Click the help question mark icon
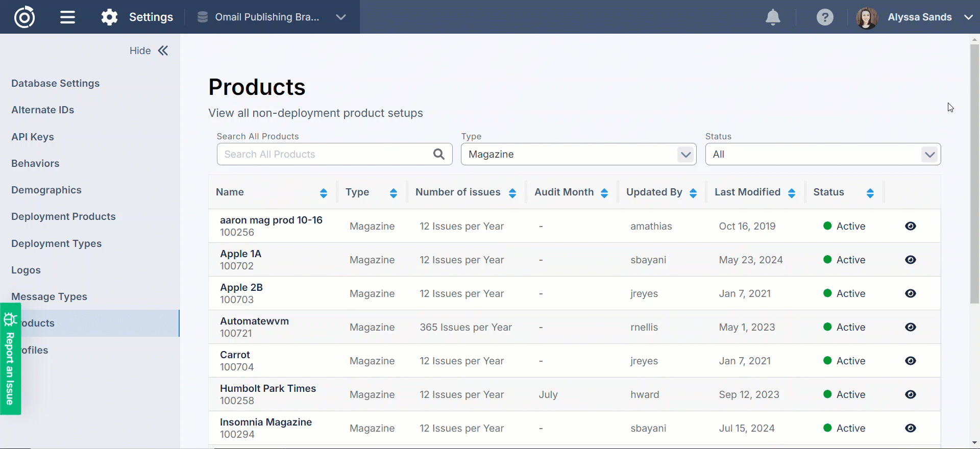Image resolution: width=980 pixels, height=449 pixels. coord(824,17)
